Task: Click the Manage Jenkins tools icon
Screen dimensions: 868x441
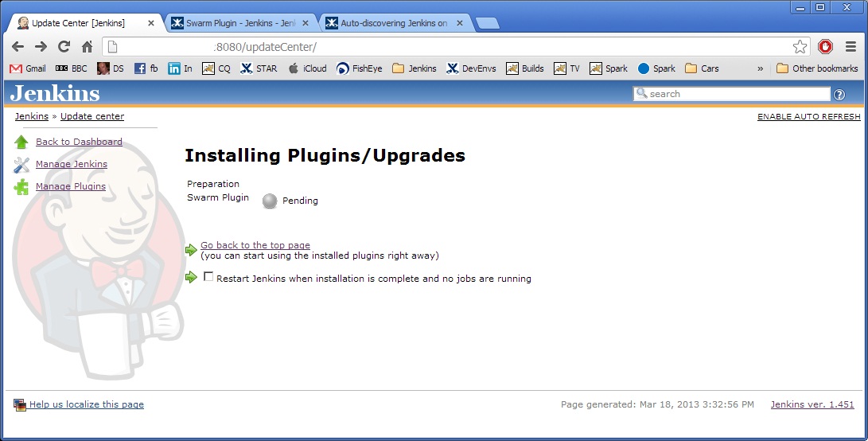Action: pos(21,165)
